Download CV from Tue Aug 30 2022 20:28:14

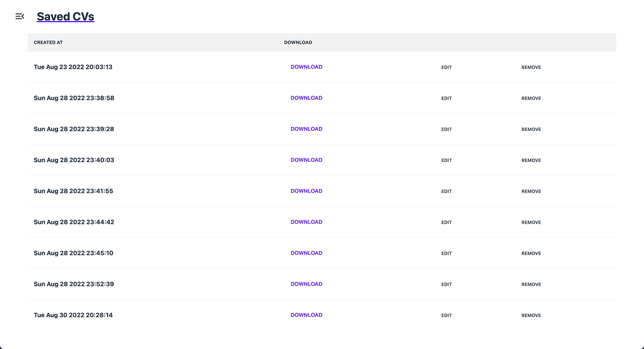point(306,315)
